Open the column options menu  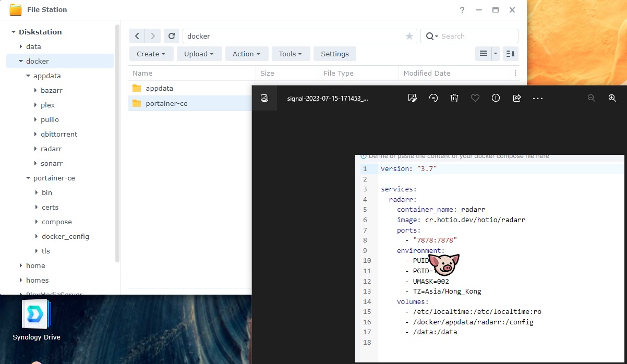pyautogui.click(x=515, y=73)
